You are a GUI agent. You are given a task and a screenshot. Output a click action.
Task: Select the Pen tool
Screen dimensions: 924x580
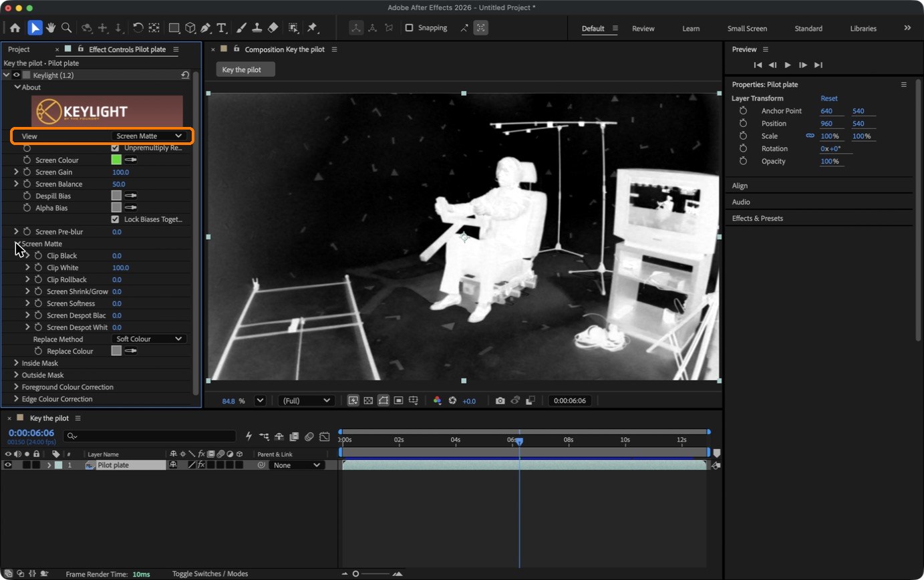206,28
